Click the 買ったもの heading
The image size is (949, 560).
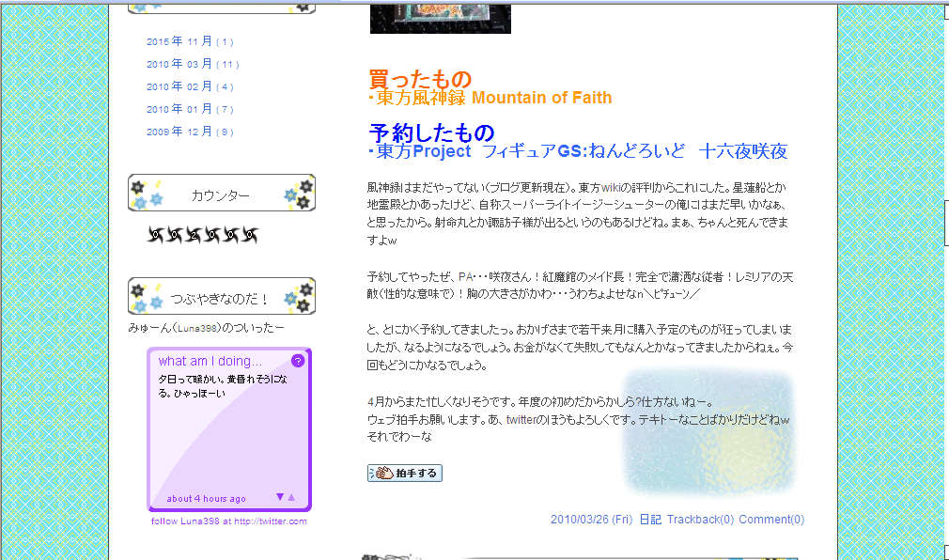coord(420,79)
